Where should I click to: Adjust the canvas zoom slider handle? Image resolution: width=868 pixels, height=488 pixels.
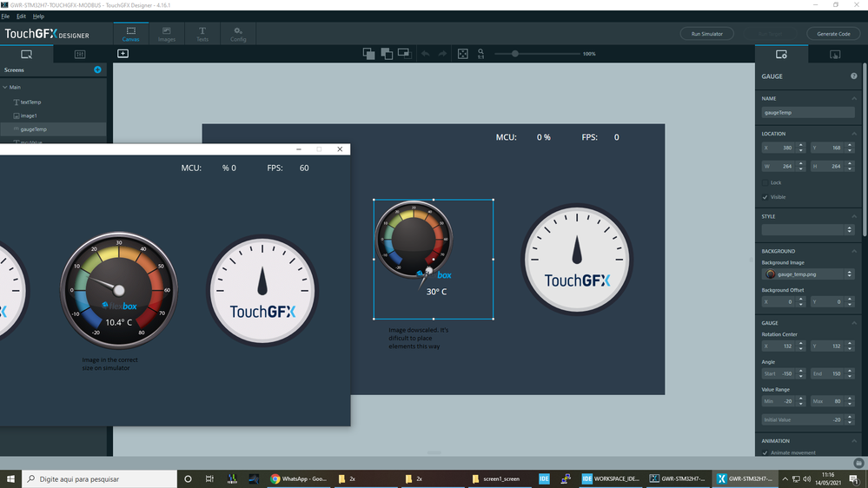(515, 54)
